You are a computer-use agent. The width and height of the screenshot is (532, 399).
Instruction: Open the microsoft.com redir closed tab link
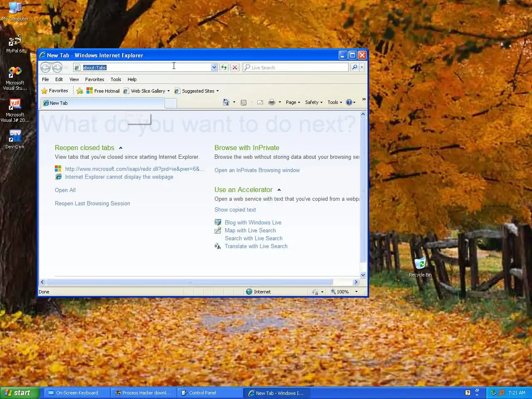pos(135,169)
